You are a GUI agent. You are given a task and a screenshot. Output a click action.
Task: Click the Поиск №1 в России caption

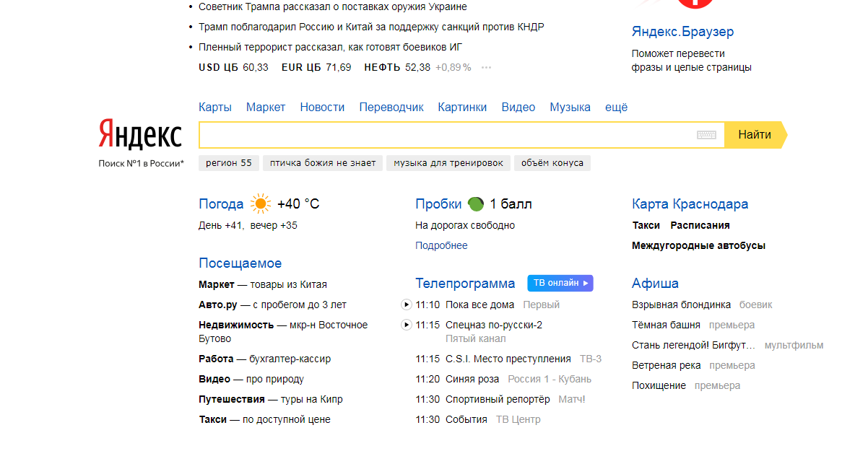coord(142,164)
